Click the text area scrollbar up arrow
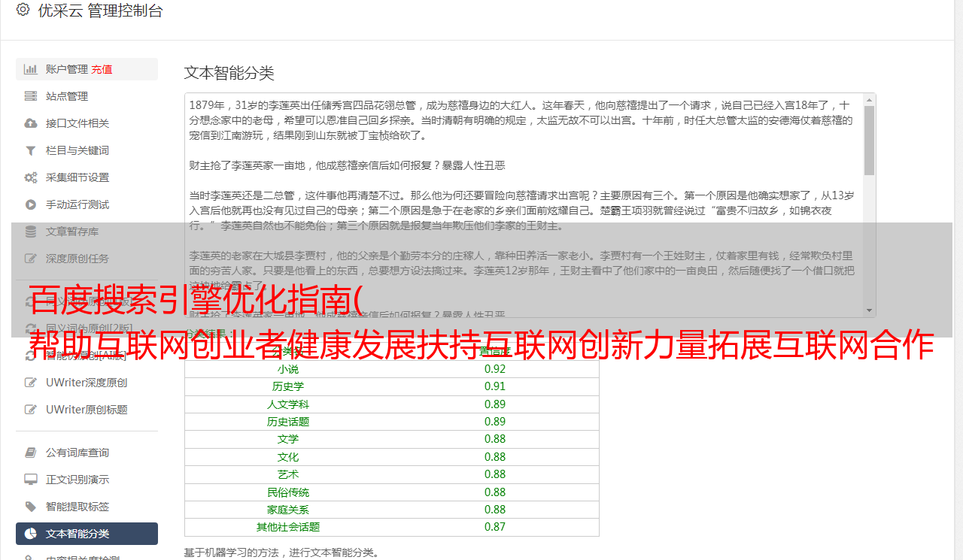963x560 pixels. pyautogui.click(x=870, y=99)
